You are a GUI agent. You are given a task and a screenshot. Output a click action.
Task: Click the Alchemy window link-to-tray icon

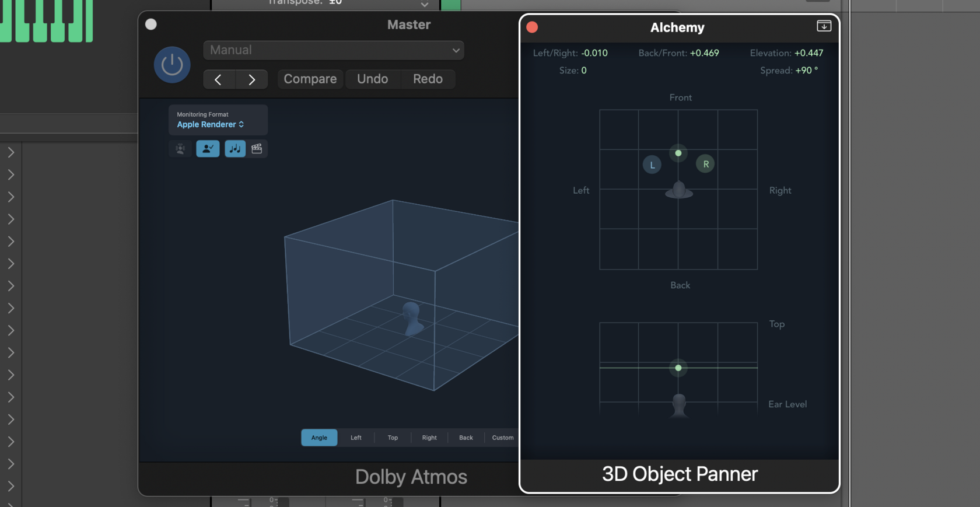[x=824, y=26]
